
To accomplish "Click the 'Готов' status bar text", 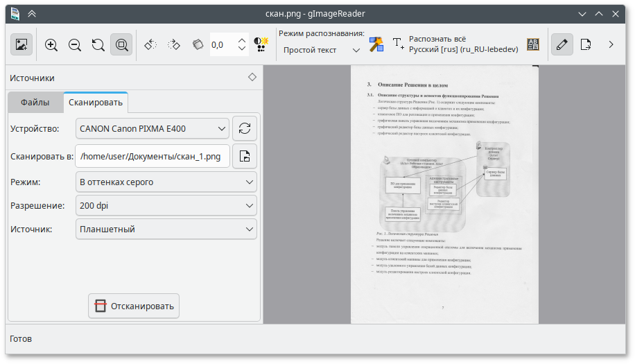I will pos(21,339).
